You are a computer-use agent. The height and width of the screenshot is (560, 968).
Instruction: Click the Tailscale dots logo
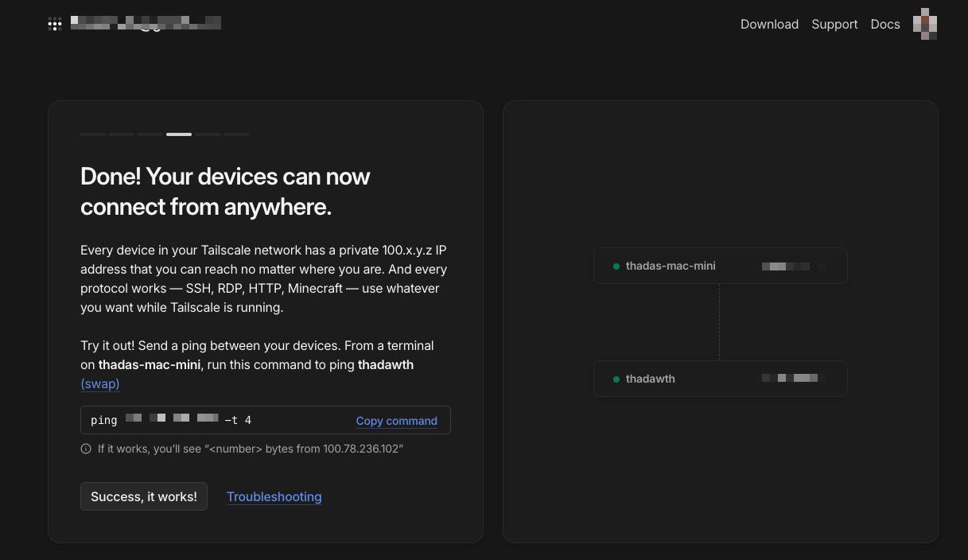pos(54,24)
